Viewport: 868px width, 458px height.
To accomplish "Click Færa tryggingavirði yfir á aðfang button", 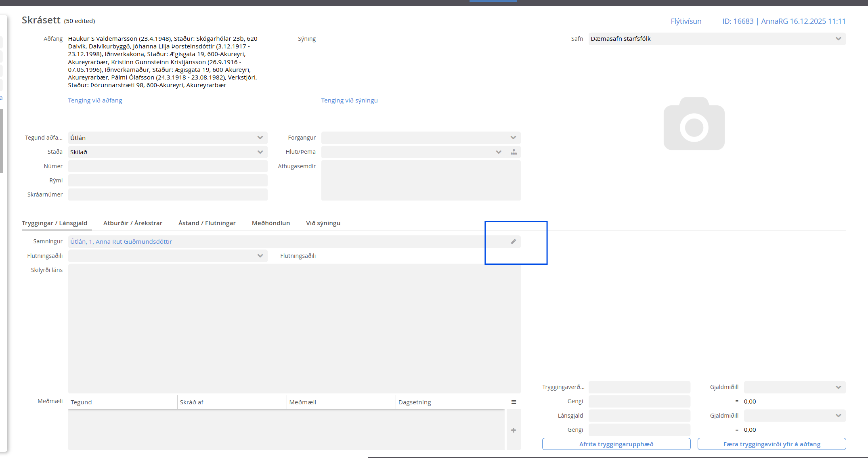I will point(772,444).
